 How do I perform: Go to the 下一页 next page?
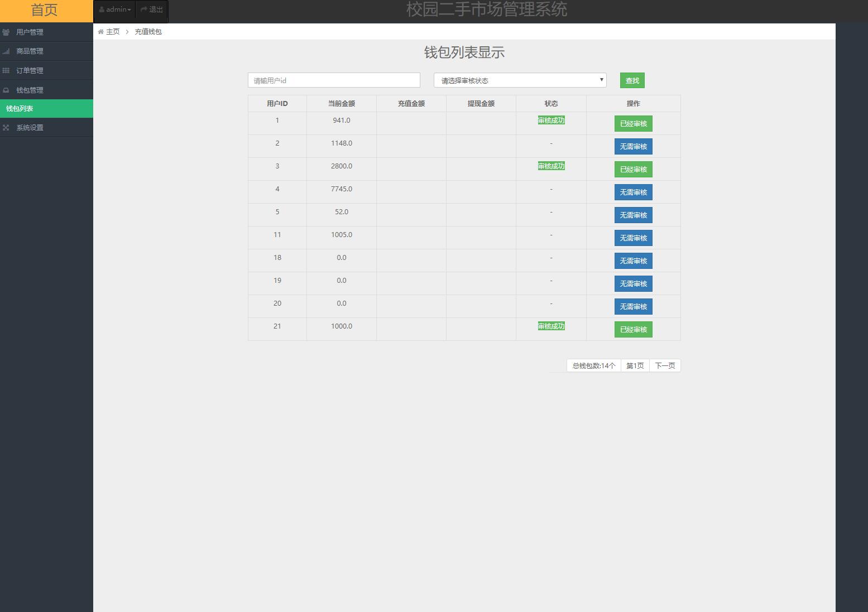[665, 365]
